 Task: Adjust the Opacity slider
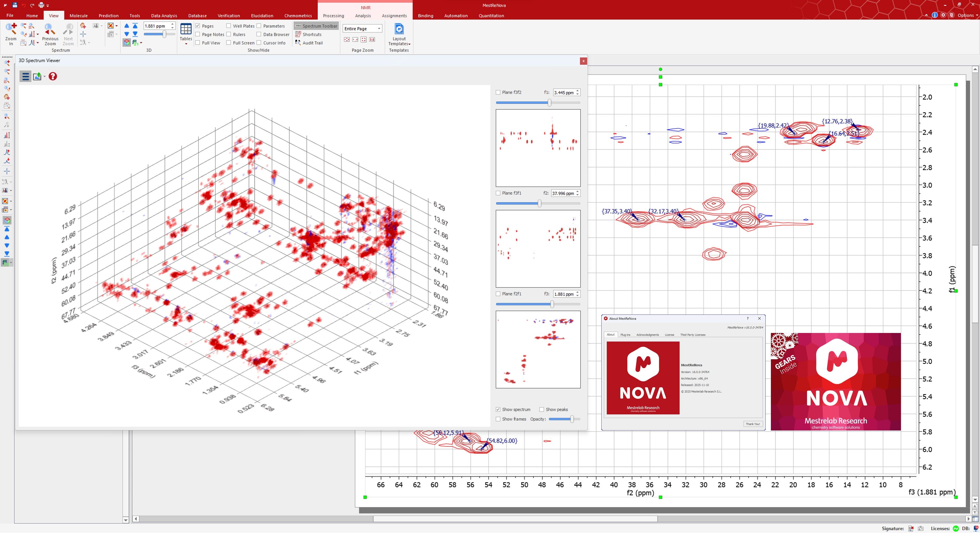tap(572, 419)
